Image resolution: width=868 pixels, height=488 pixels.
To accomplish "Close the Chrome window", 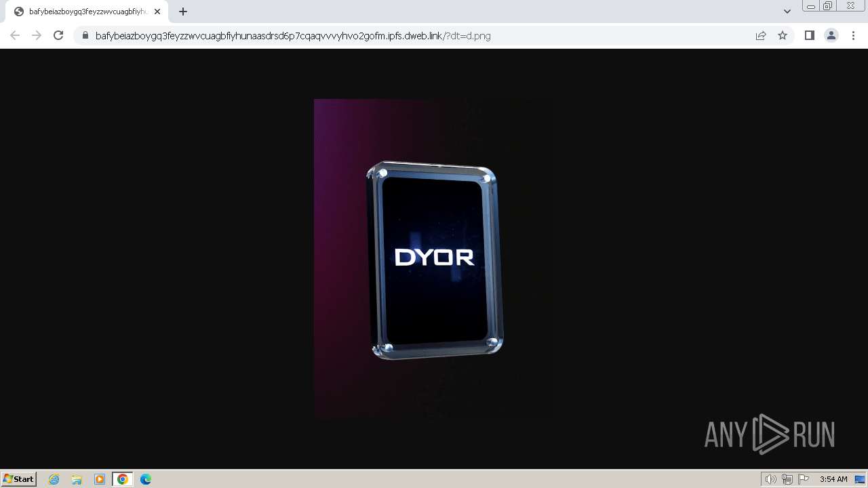I will (x=850, y=6).
